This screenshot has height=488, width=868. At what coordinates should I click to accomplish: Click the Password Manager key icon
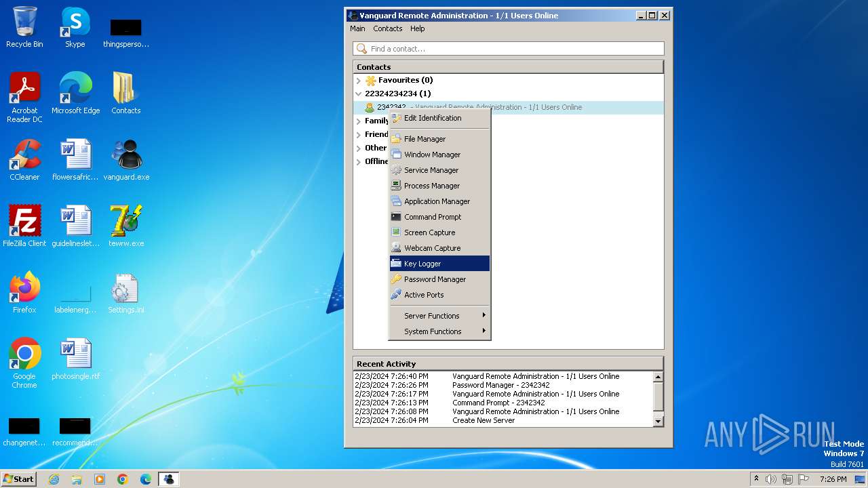tap(396, 279)
